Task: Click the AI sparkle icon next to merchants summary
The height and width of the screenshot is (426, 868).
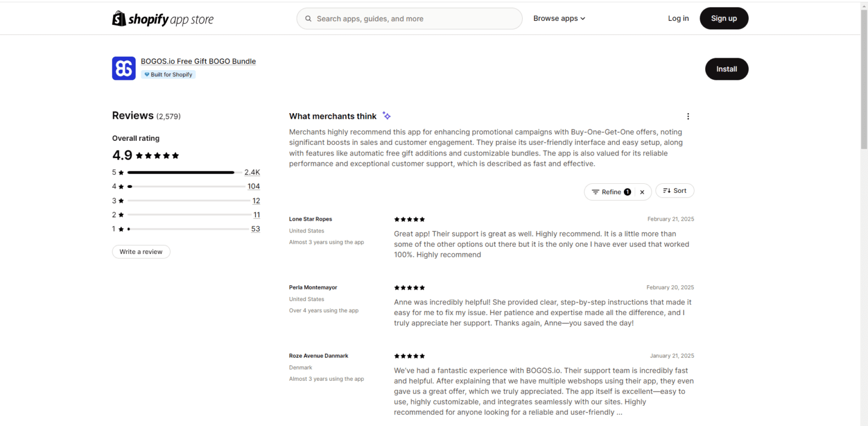Action: coord(387,115)
